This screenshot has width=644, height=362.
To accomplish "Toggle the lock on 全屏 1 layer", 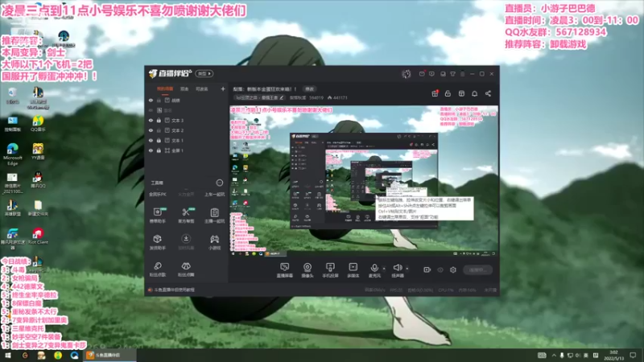I will 159,150.
